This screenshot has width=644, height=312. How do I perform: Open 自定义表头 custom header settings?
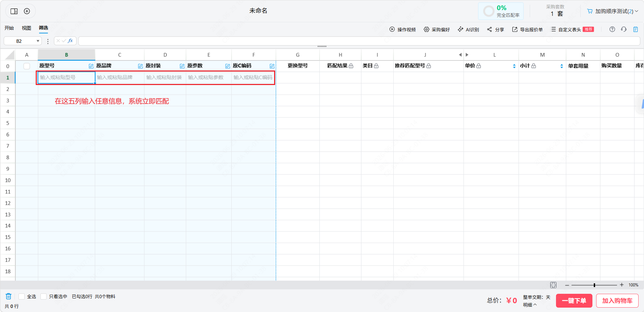point(572,30)
